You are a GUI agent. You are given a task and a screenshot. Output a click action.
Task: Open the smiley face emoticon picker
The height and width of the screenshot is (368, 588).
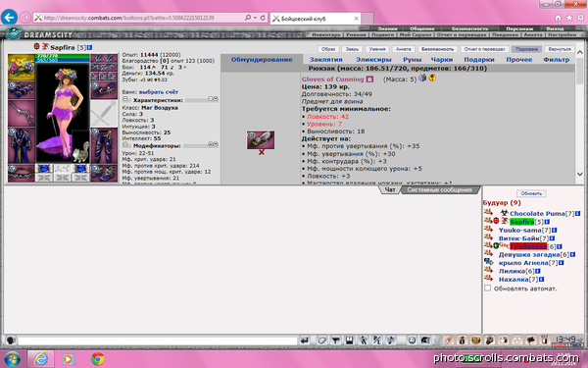click(x=412, y=341)
